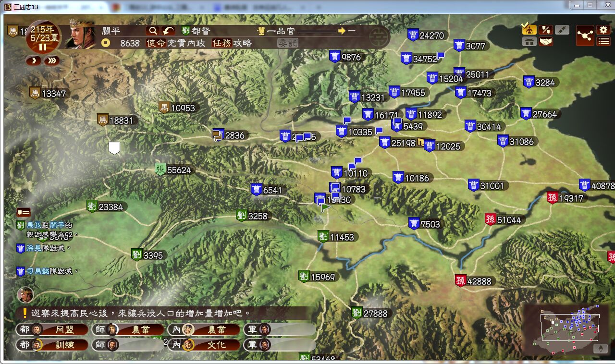
Task: Open the 任務 task label
Action: pyautogui.click(x=222, y=43)
